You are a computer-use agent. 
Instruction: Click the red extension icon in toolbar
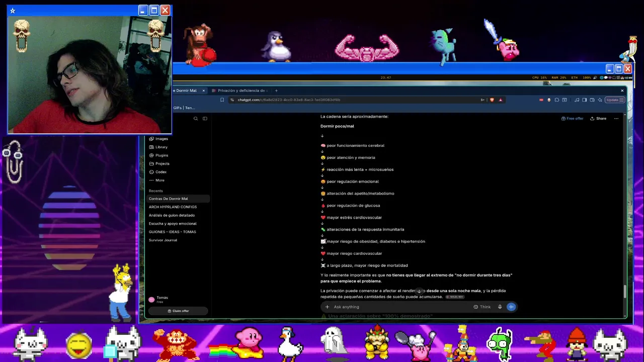pos(541,100)
